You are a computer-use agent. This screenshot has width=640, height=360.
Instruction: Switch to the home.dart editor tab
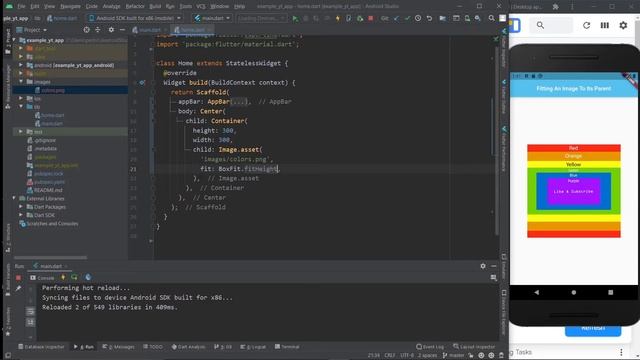(192, 30)
